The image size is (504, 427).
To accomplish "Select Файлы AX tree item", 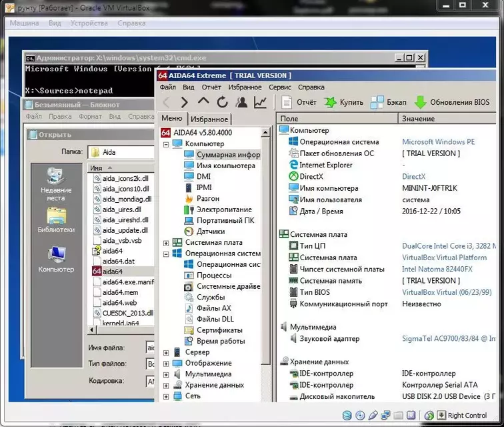I will (x=207, y=308).
